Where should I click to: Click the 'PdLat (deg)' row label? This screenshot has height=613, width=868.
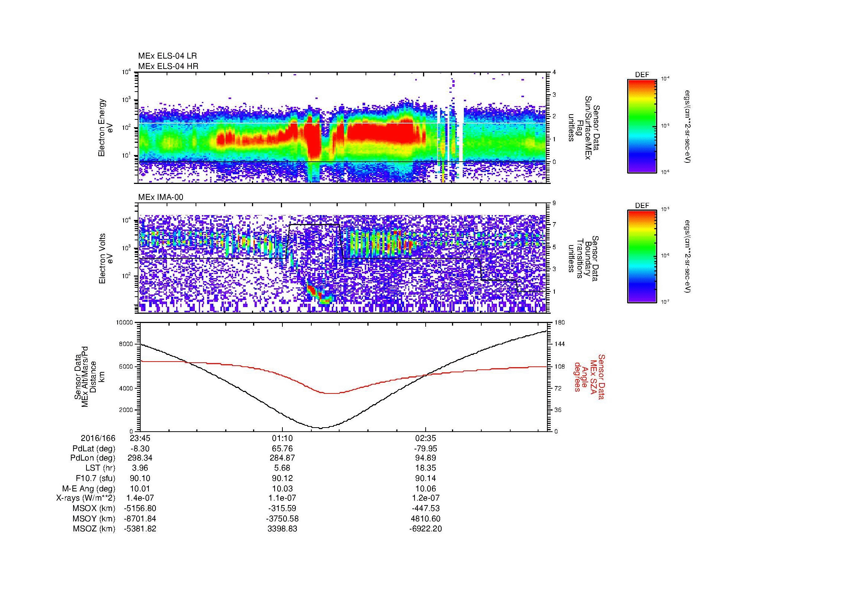point(94,449)
